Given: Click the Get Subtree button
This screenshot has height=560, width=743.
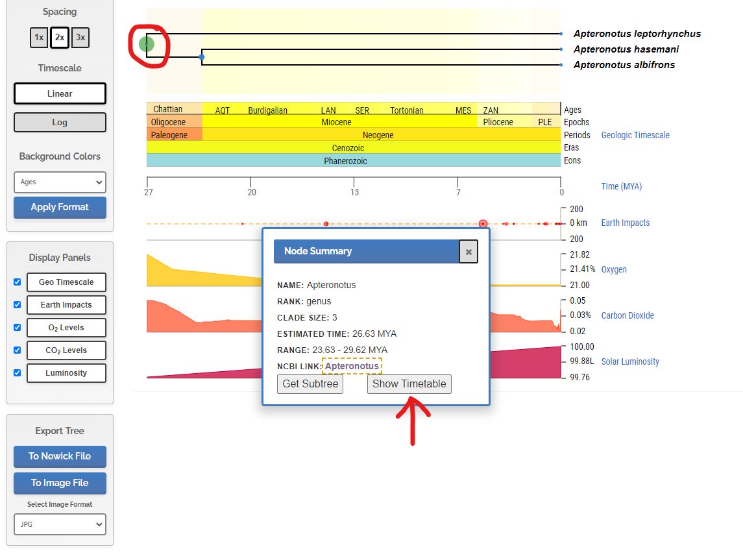Looking at the screenshot, I should (310, 384).
